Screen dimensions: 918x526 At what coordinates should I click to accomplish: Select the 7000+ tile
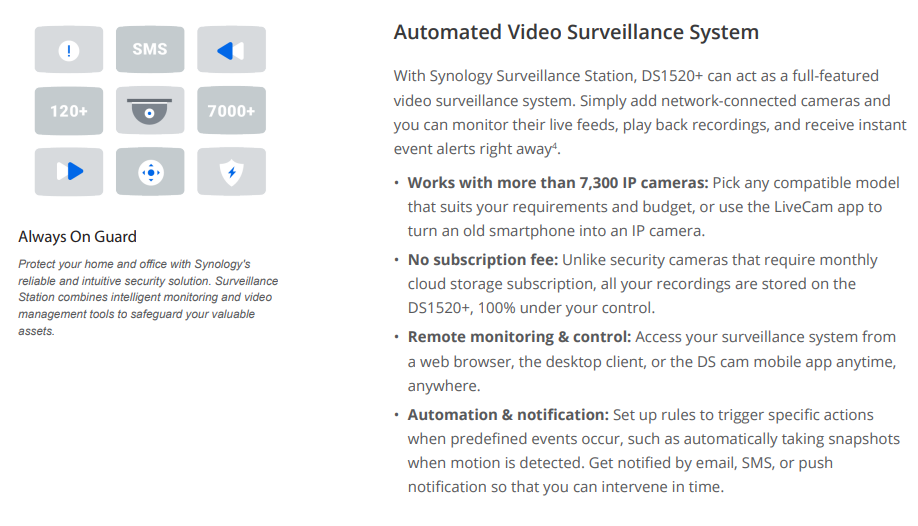(231, 111)
